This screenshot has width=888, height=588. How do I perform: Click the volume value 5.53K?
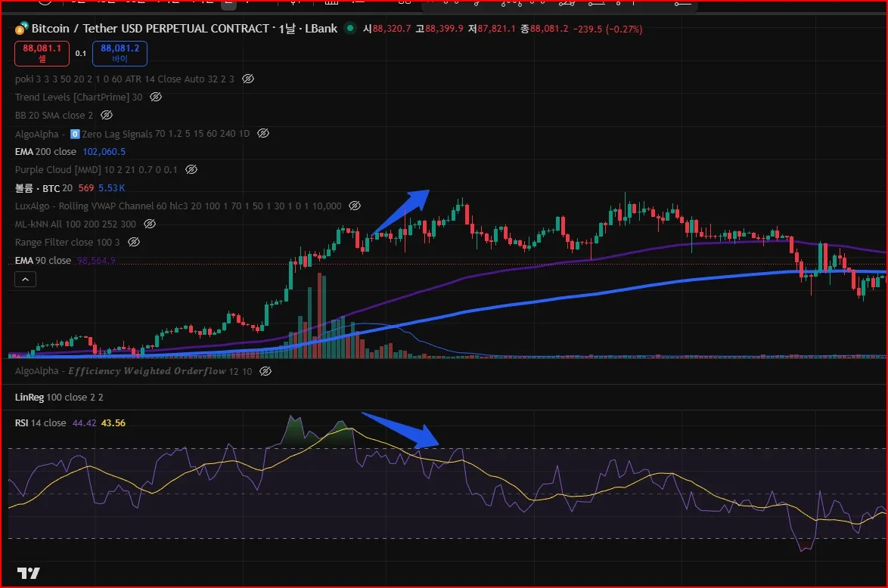[111, 188]
